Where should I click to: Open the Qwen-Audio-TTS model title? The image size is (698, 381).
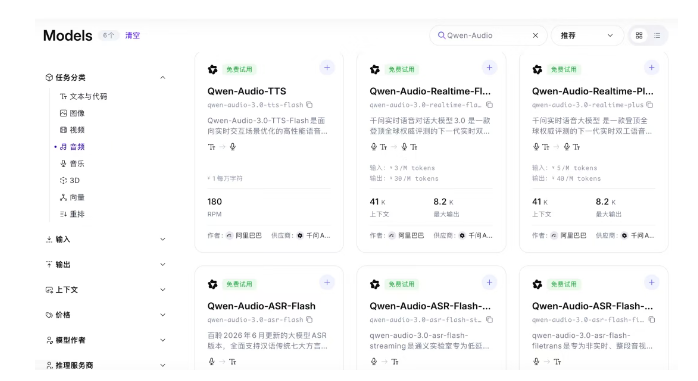(247, 91)
